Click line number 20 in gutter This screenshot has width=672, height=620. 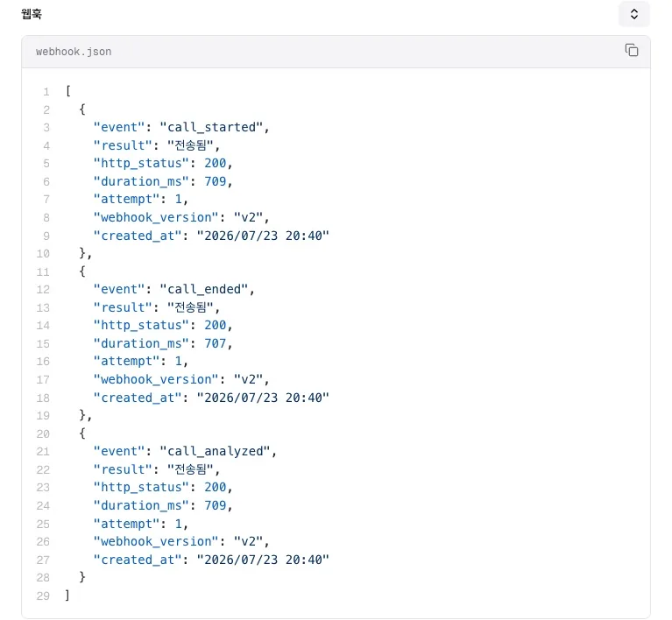pyautogui.click(x=43, y=433)
